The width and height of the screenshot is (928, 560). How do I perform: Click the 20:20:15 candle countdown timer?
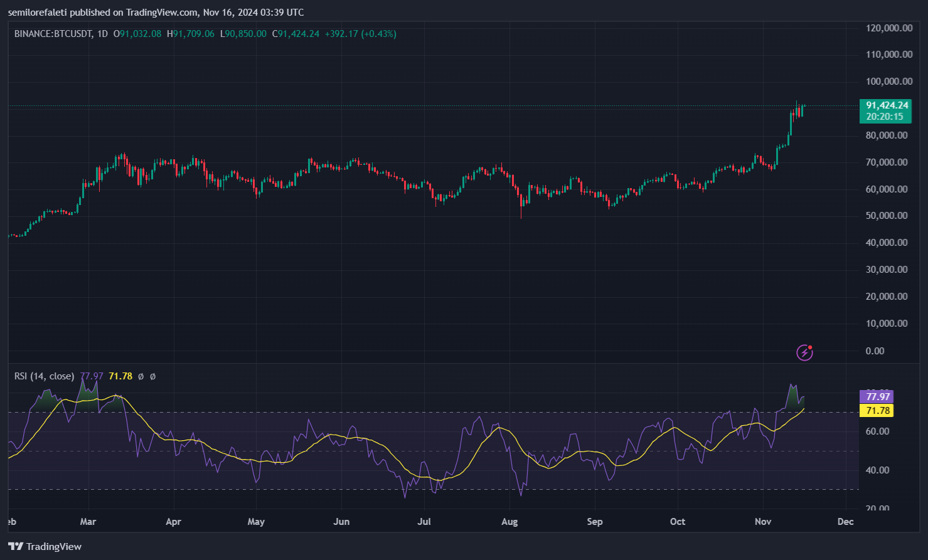coord(885,115)
